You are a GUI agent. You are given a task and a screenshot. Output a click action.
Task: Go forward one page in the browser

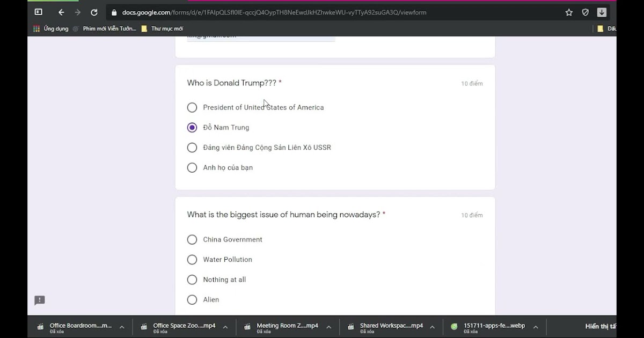pyautogui.click(x=77, y=12)
